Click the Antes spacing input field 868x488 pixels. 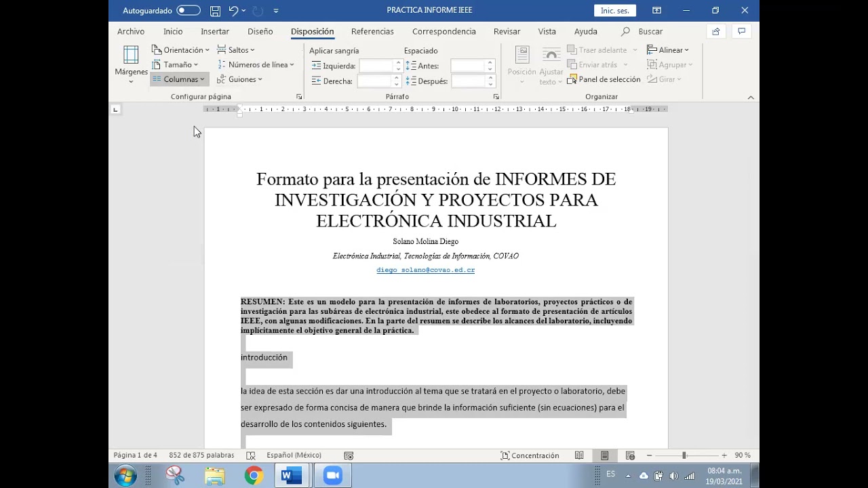pos(468,66)
